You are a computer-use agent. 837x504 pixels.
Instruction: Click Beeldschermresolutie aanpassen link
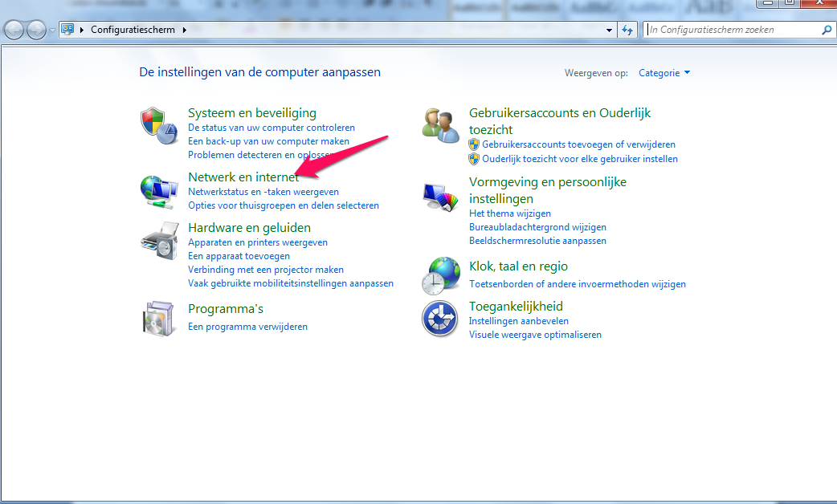pos(537,241)
